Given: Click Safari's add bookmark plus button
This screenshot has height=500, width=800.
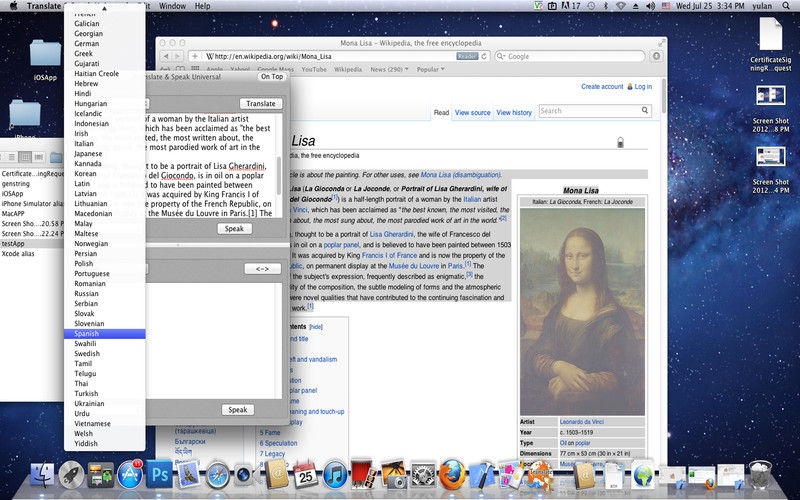Looking at the screenshot, I should pyautogui.click(x=194, y=56).
